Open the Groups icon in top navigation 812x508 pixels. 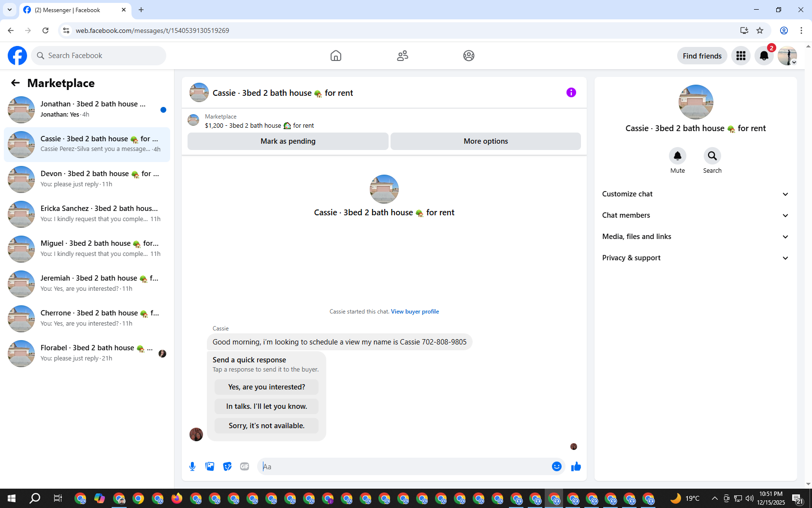[469, 56]
